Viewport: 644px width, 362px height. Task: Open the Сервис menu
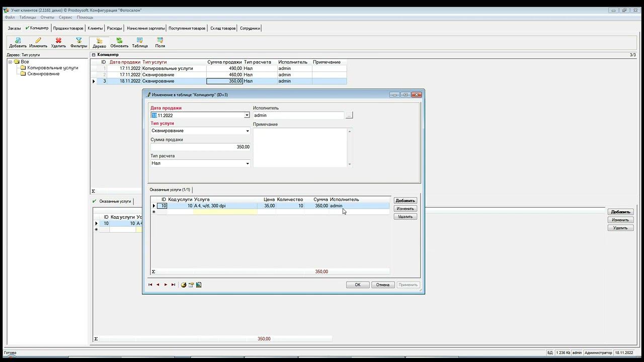pos(65,18)
